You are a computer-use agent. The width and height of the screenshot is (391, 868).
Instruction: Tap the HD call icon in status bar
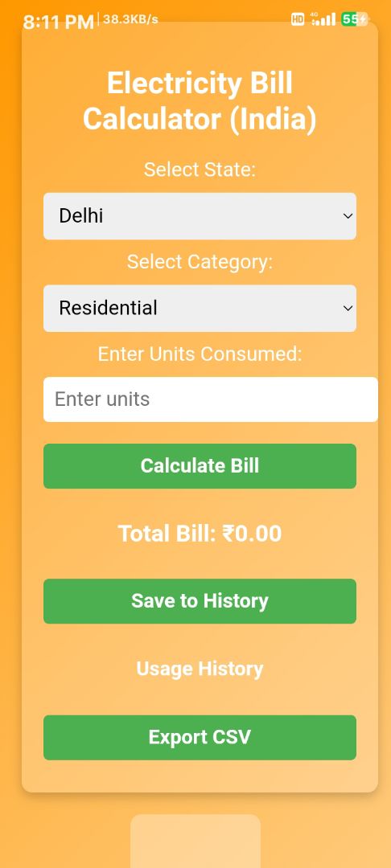coord(298,19)
